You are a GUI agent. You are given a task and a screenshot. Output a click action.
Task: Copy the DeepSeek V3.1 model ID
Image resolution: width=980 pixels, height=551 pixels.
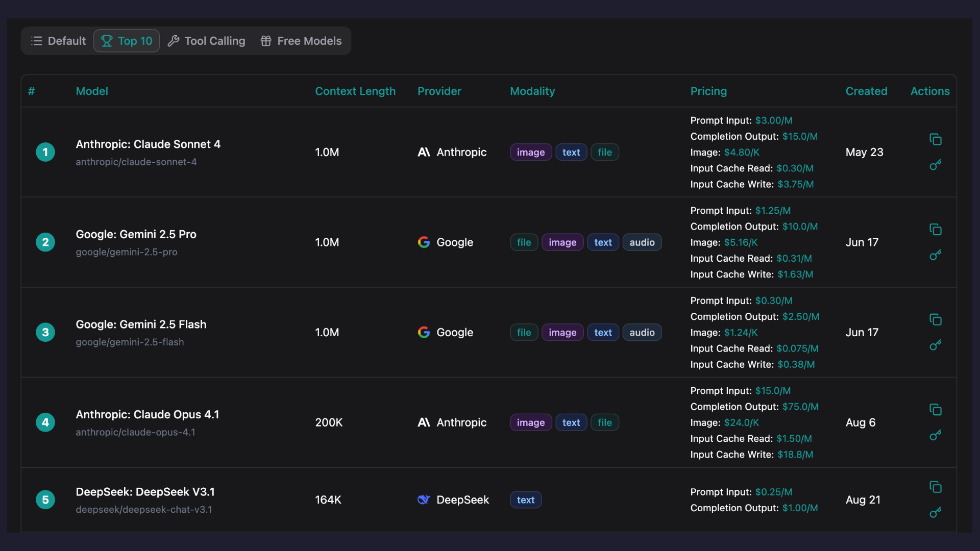[x=935, y=487]
